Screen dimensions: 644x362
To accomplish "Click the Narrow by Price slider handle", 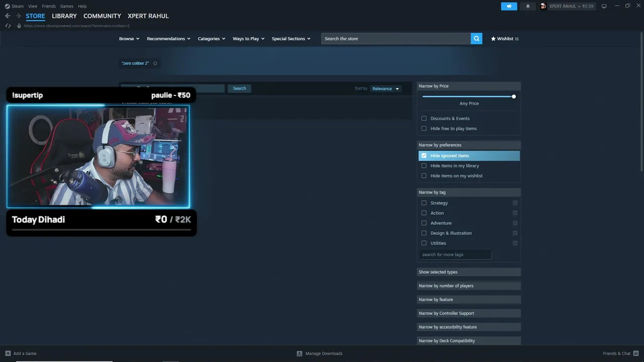I will point(514,97).
